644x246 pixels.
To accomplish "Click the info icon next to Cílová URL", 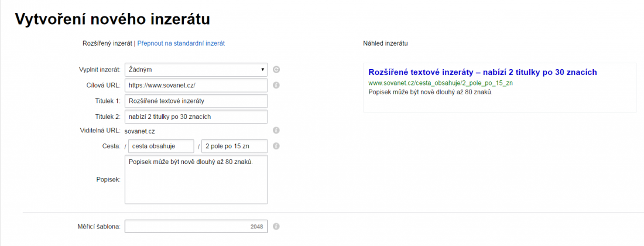I will 276,85.
